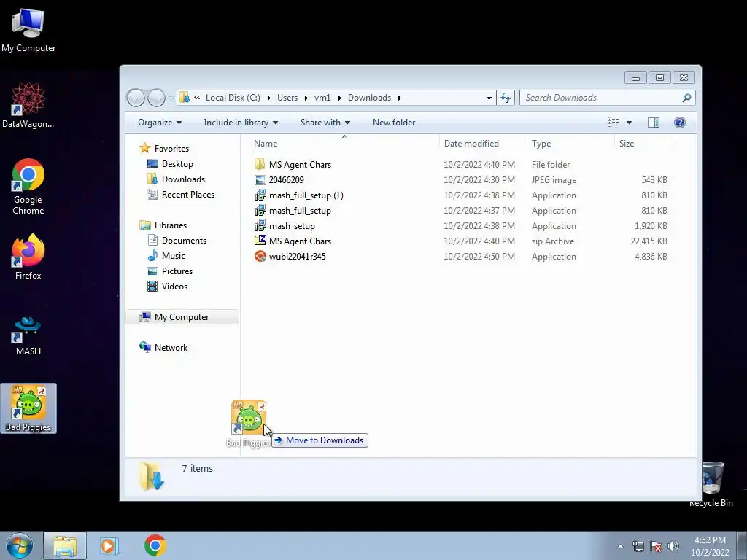The height and width of the screenshot is (560, 747).
Task: Expand arrow after Users breadcrumb
Action: 306,98
